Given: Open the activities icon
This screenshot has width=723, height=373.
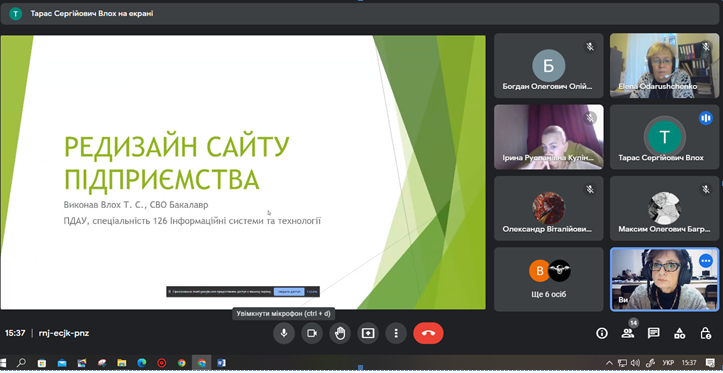Looking at the screenshot, I should pos(679,333).
